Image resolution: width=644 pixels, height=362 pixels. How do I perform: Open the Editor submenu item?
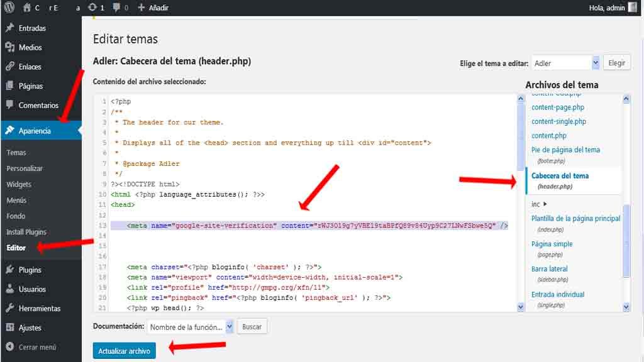pos(16,248)
